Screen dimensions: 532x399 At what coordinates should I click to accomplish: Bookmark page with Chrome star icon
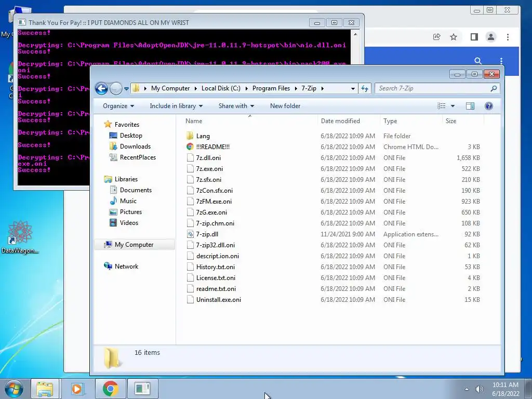pyautogui.click(x=454, y=37)
